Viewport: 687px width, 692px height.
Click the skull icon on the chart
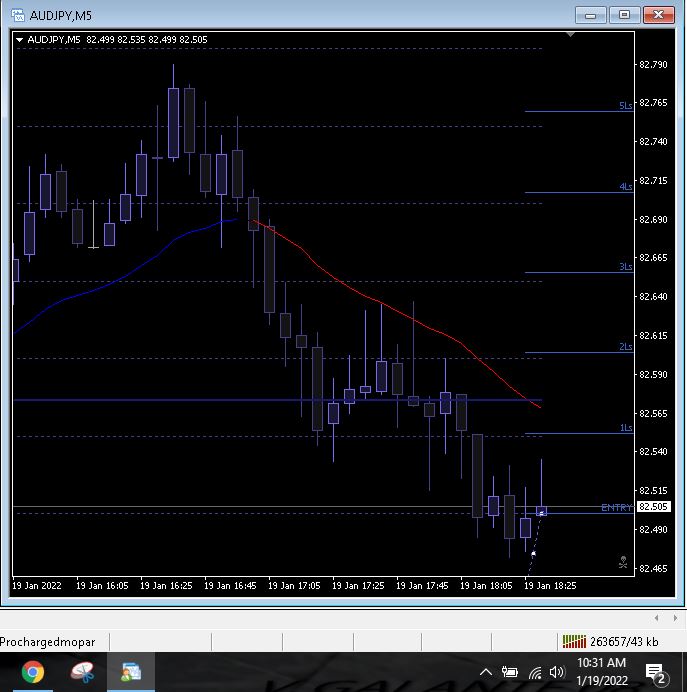623,562
